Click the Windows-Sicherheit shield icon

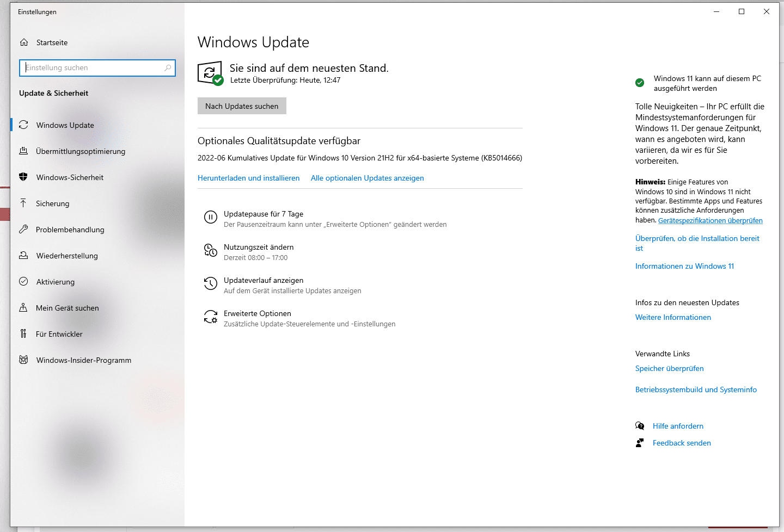(23, 177)
